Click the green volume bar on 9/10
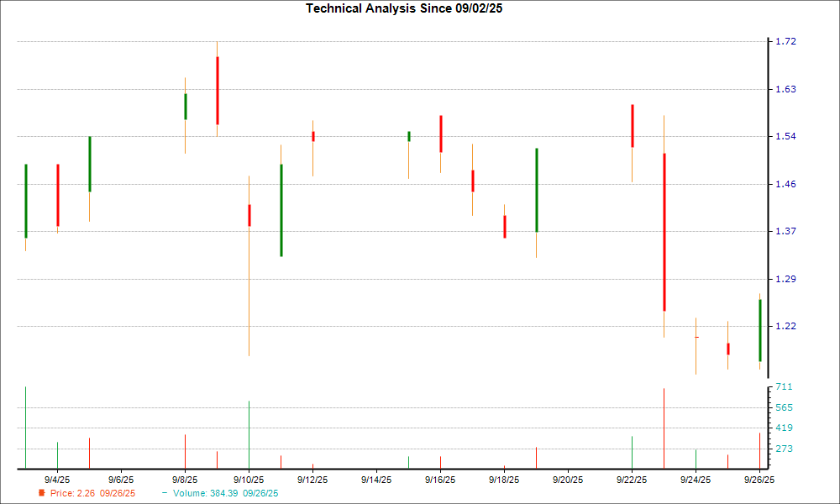 pos(249,434)
